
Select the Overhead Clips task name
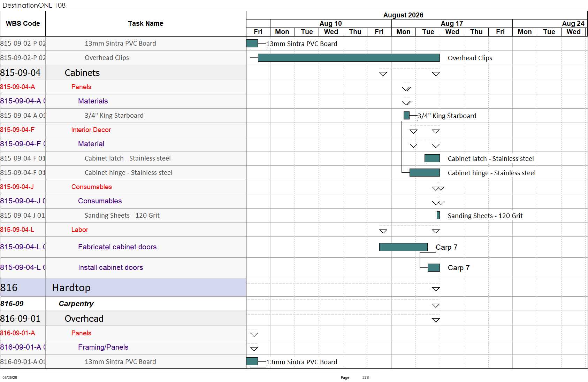[107, 58]
